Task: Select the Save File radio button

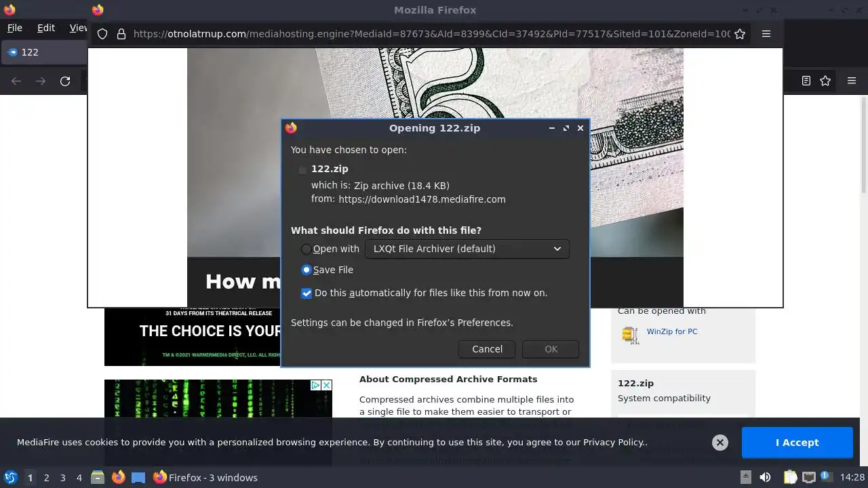Action: (x=307, y=270)
